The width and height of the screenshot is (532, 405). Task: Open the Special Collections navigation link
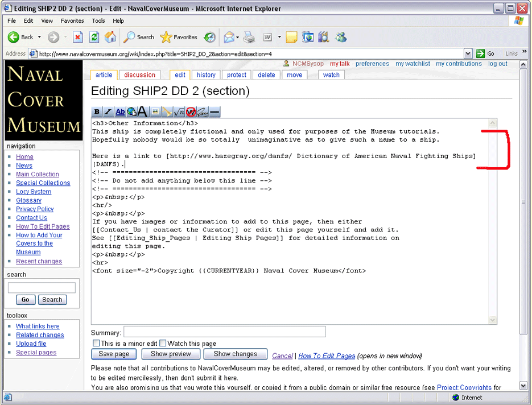pos(43,183)
